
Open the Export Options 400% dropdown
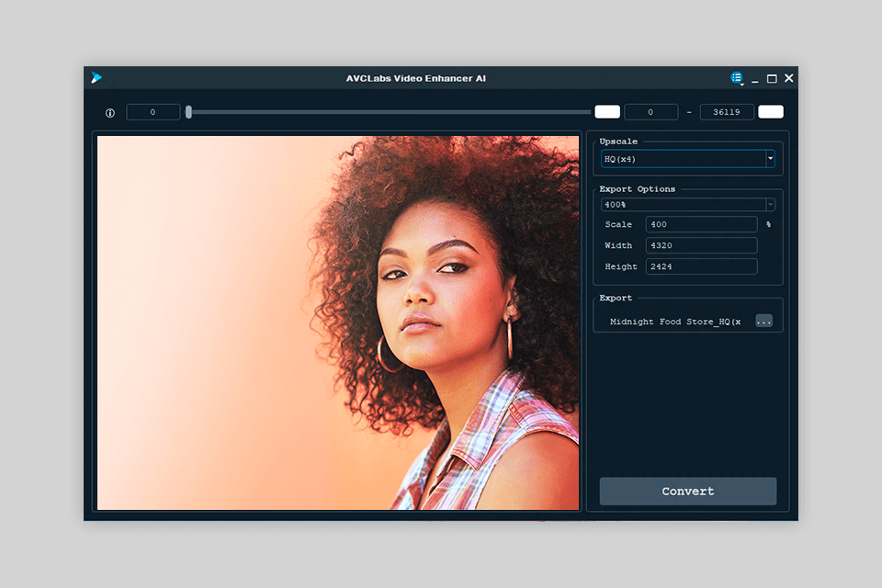[687, 205]
